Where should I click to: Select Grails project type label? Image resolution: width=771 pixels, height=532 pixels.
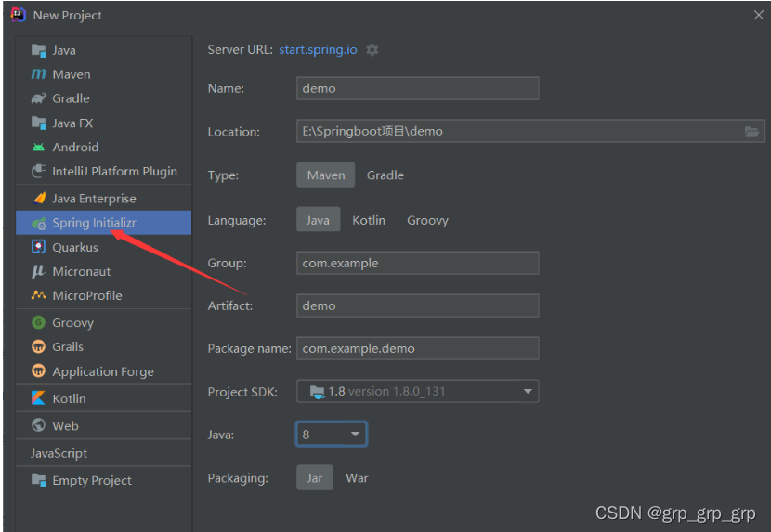click(x=68, y=346)
